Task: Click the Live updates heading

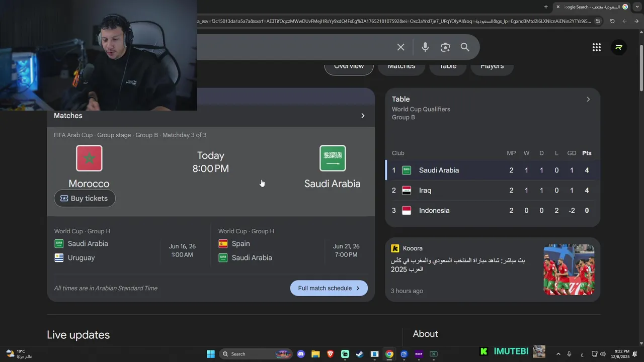Action: [78, 335]
